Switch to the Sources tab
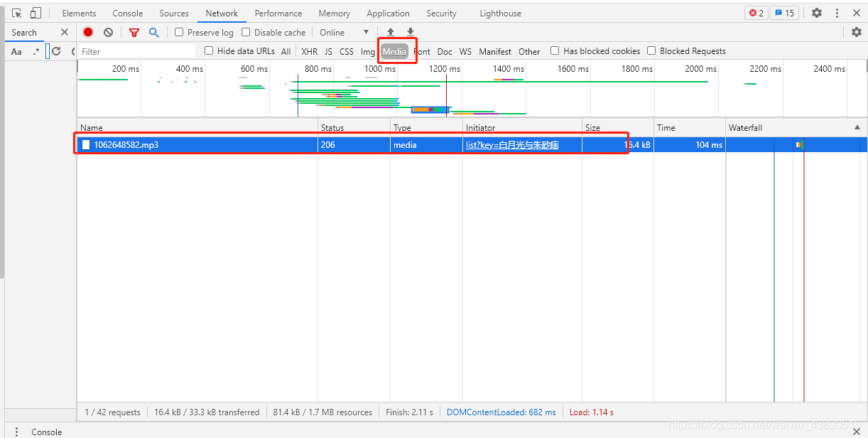 (174, 13)
